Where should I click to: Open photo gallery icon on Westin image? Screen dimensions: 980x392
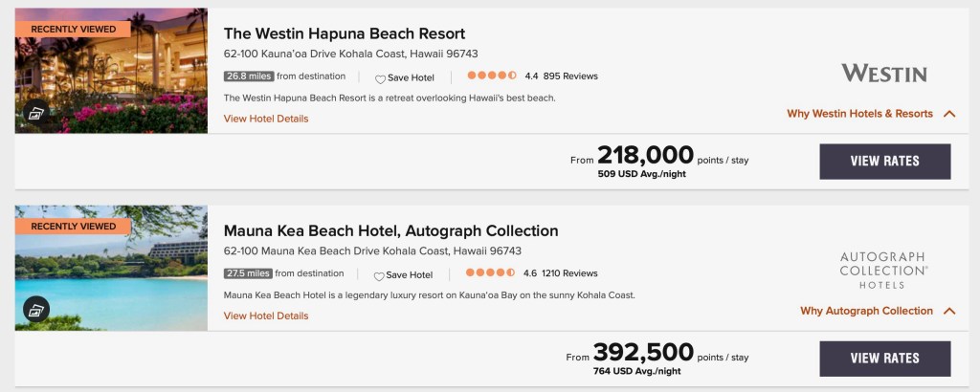[36, 113]
